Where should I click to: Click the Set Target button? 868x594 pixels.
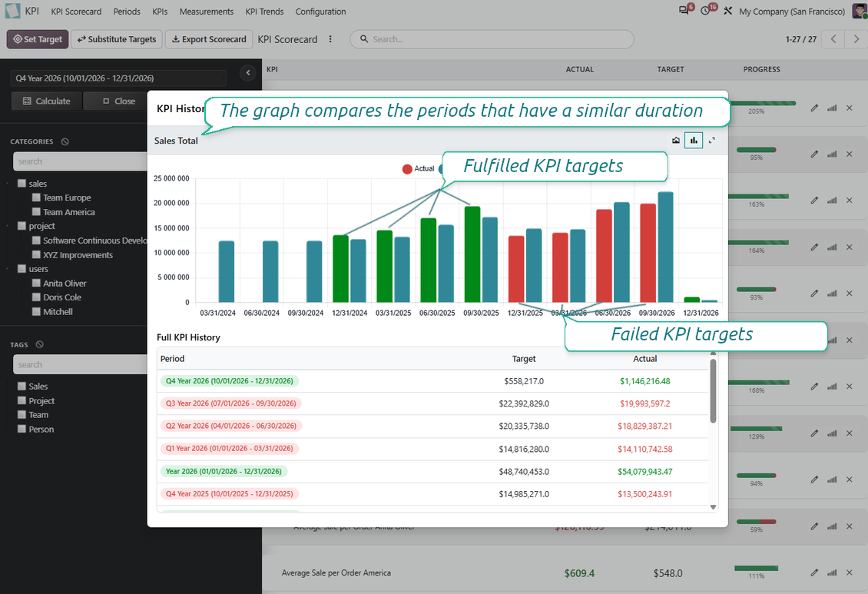tap(38, 39)
